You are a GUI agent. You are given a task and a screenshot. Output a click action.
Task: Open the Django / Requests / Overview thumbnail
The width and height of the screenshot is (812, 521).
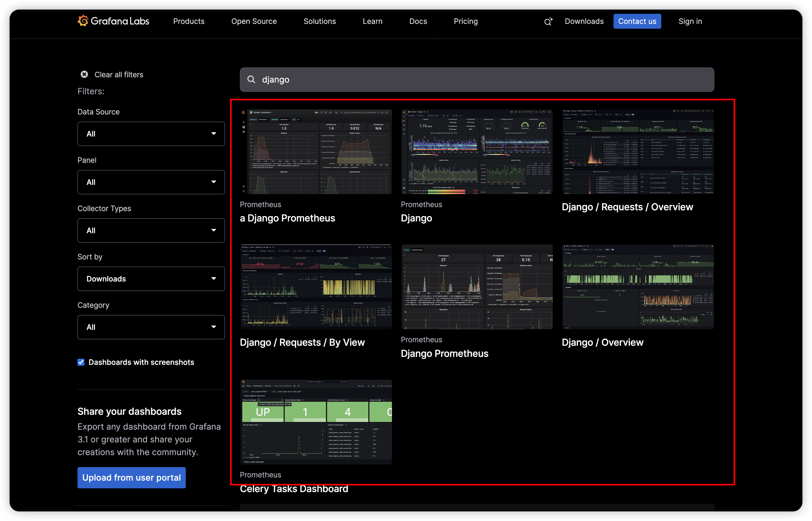click(638, 152)
